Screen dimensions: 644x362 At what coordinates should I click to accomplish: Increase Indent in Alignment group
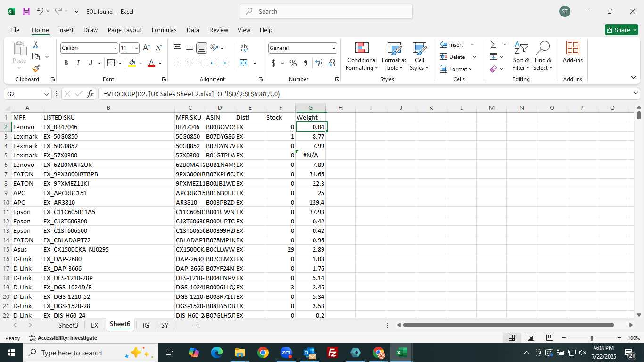coord(226,63)
